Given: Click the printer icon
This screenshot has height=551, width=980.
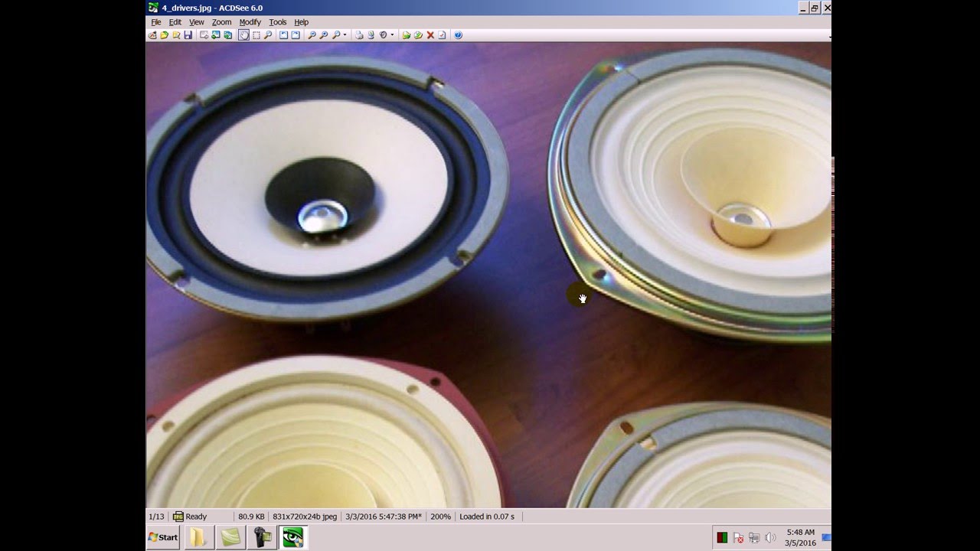Looking at the screenshot, I should 359,35.
